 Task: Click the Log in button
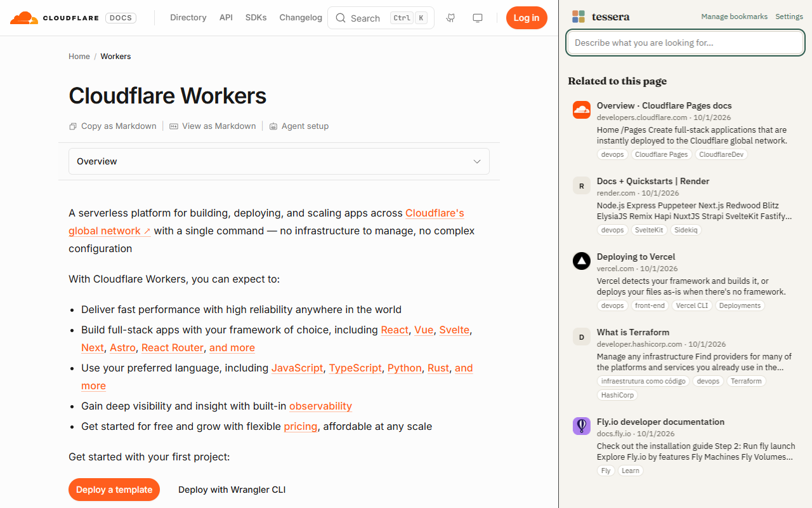[527, 18]
